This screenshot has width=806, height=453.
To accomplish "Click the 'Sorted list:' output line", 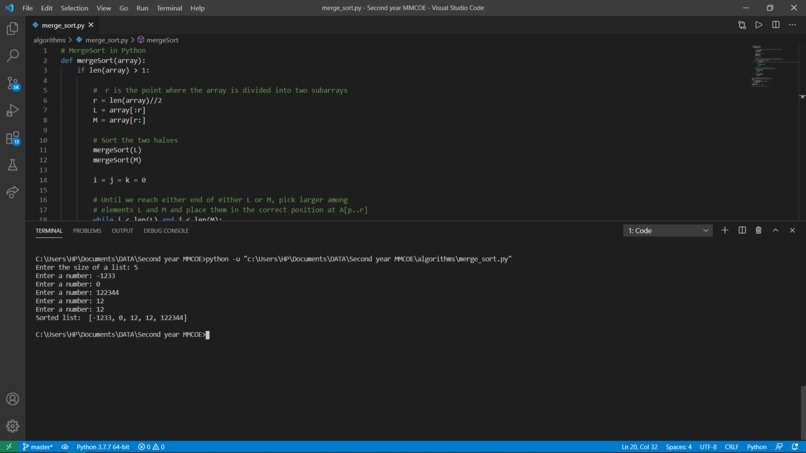I will [x=111, y=318].
